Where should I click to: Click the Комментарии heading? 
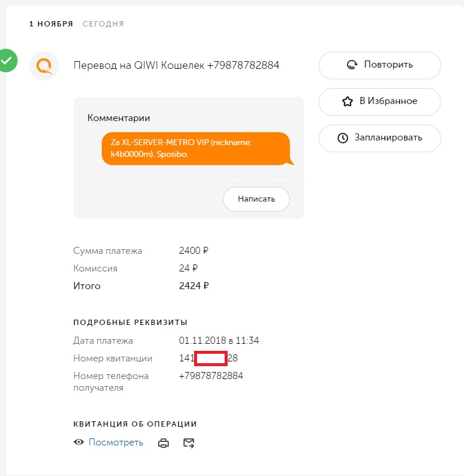click(x=118, y=118)
